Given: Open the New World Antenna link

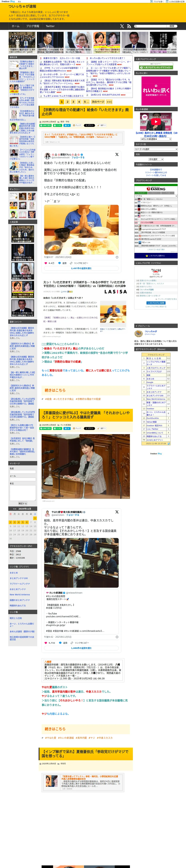Looking at the screenshot, I should [20, 595].
